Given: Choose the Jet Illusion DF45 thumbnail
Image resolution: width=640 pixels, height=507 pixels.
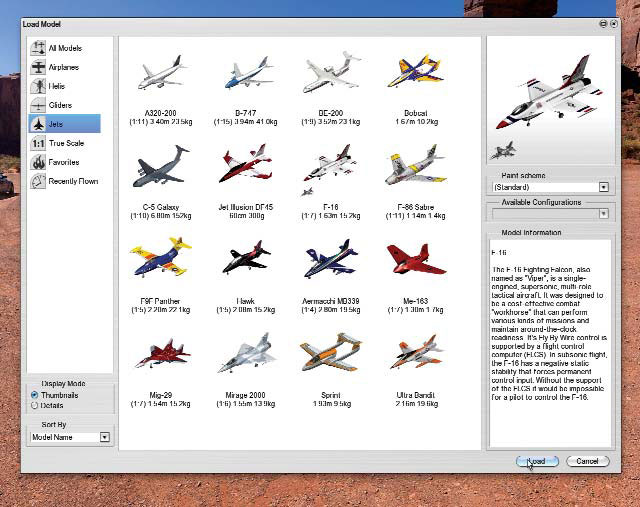Looking at the screenshot, I should coord(245,163).
